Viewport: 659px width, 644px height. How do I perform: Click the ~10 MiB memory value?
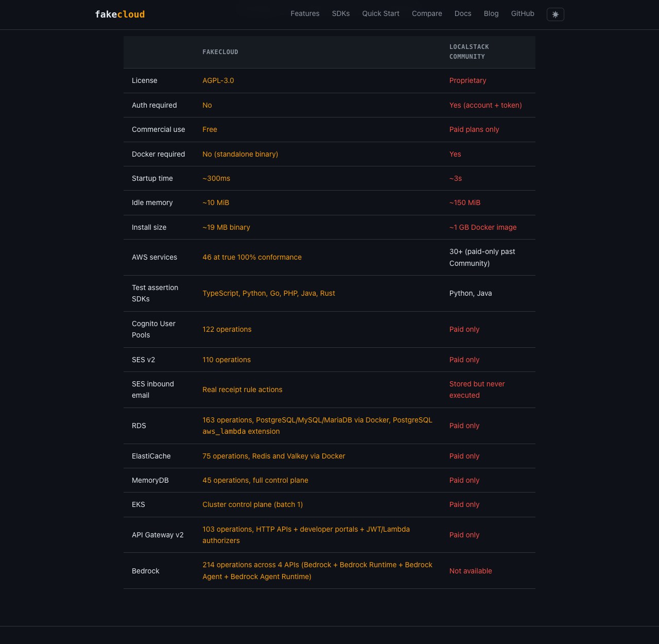216,203
